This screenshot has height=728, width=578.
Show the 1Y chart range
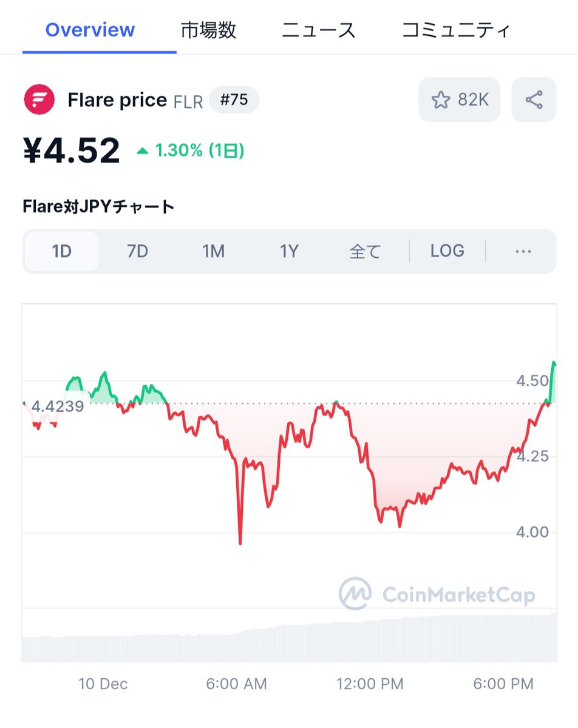pyautogui.click(x=289, y=251)
